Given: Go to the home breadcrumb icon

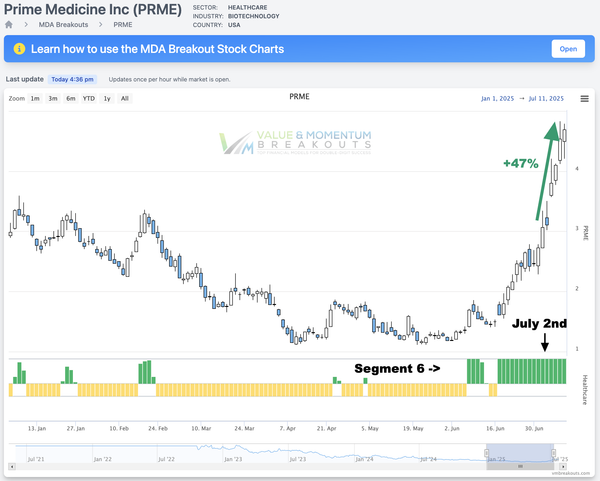Looking at the screenshot, I should [9, 24].
